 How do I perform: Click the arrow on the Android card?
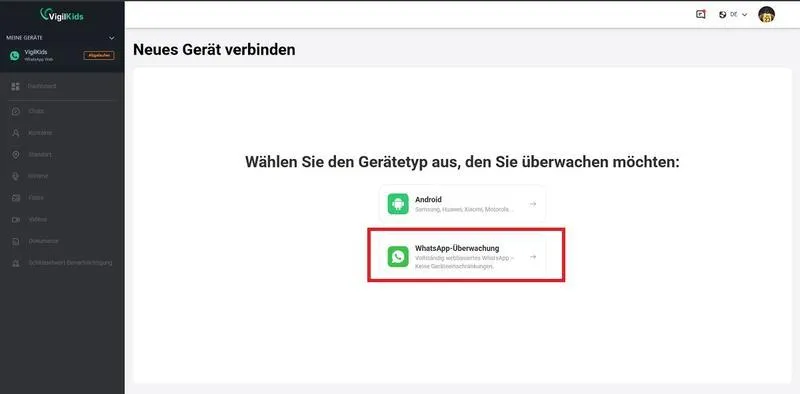(533, 204)
